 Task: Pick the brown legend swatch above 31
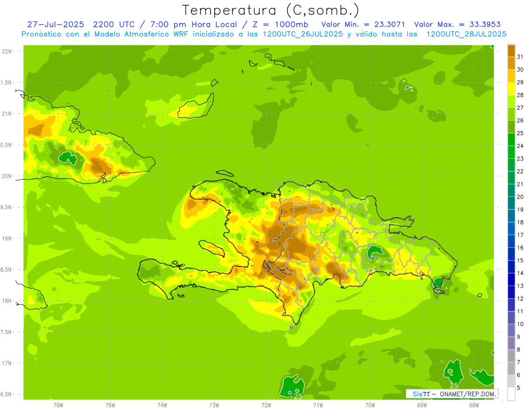point(511,51)
